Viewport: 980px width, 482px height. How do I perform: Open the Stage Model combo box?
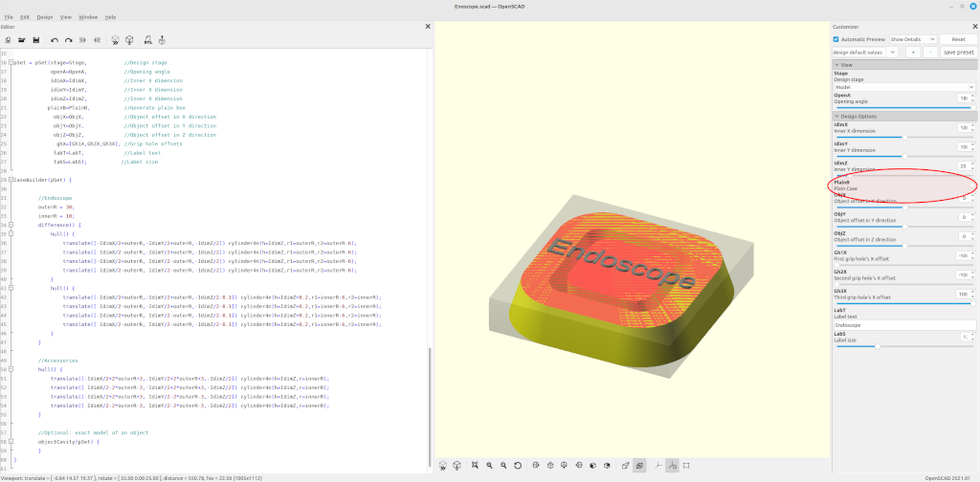click(904, 87)
